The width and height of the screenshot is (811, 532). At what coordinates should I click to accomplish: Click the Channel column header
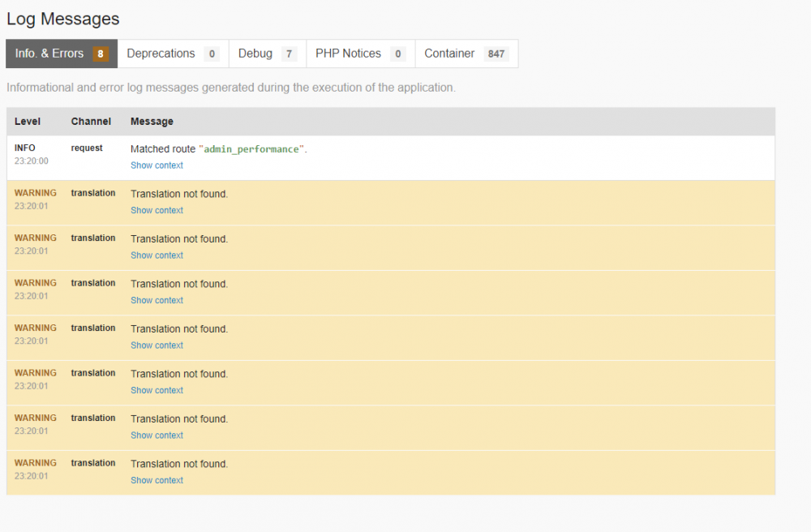(91, 122)
